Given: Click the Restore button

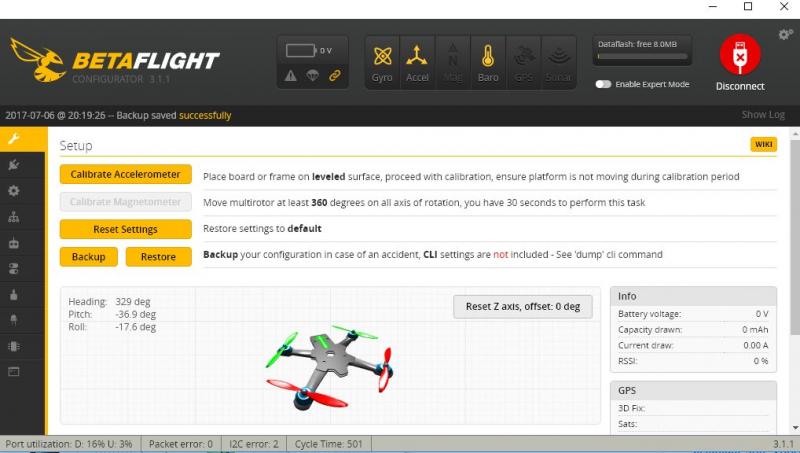Looking at the screenshot, I should click(159, 257).
